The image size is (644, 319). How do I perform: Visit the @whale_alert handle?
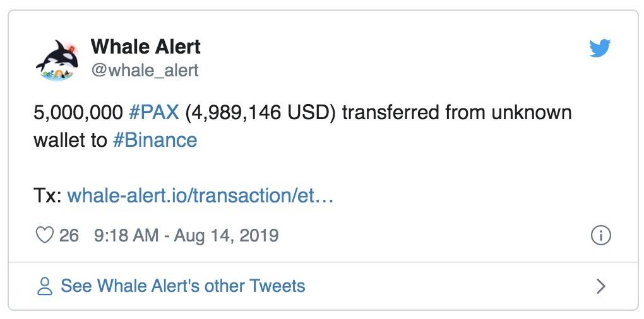click(x=145, y=70)
